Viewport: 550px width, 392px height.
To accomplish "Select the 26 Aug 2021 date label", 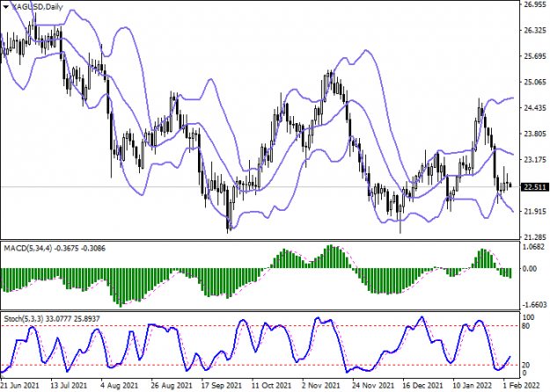I will click(x=172, y=386).
